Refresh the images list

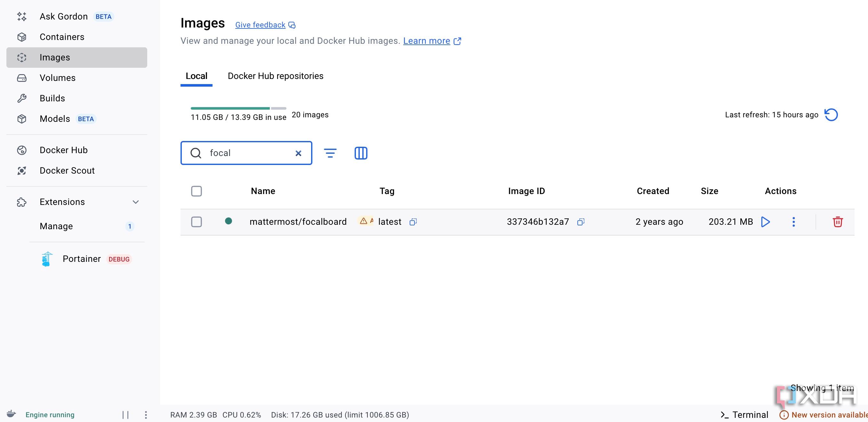click(831, 115)
